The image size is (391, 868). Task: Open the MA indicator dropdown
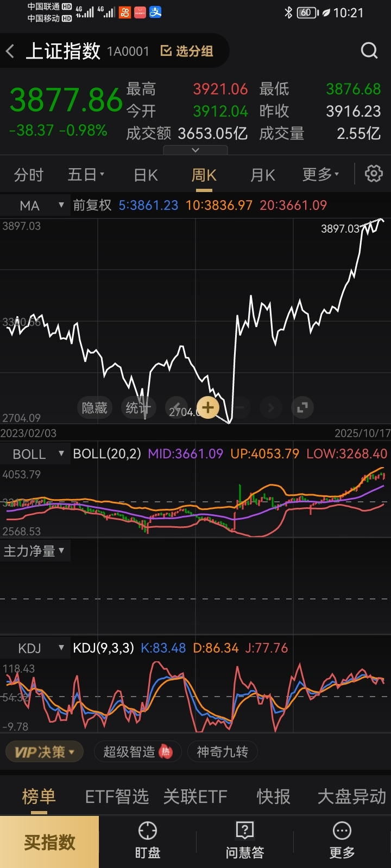point(35,206)
